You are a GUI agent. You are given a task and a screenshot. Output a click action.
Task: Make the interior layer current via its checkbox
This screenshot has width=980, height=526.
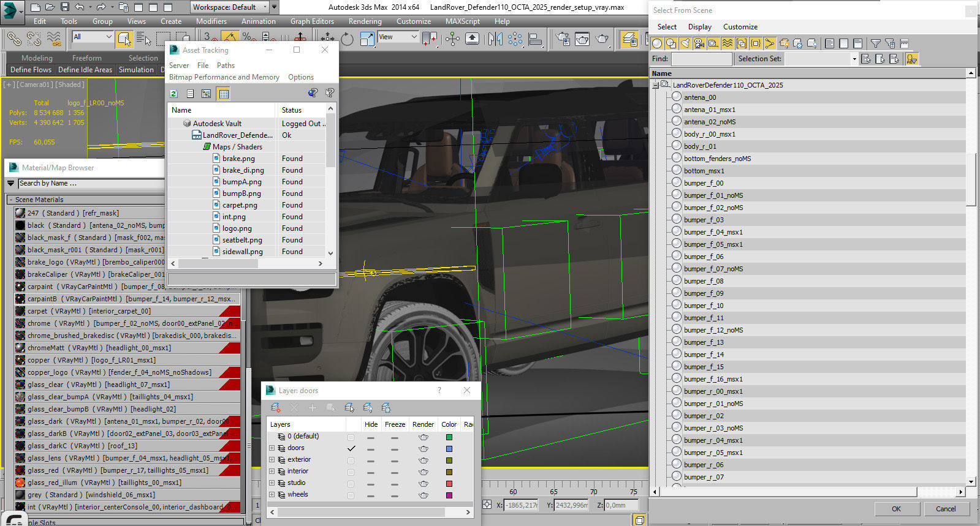[x=351, y=472]
